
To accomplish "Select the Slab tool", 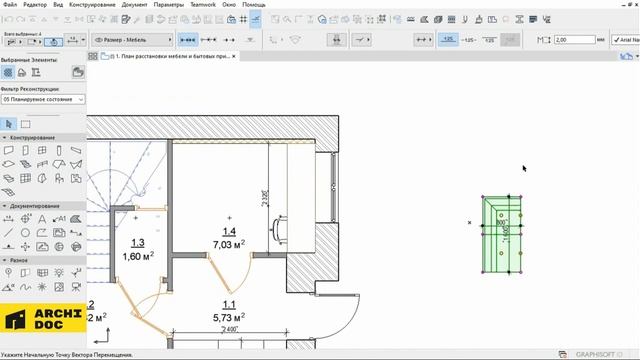I will (8, 164).
